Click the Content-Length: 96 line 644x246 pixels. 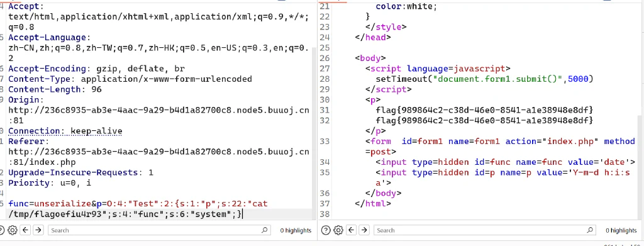[55, 89]
